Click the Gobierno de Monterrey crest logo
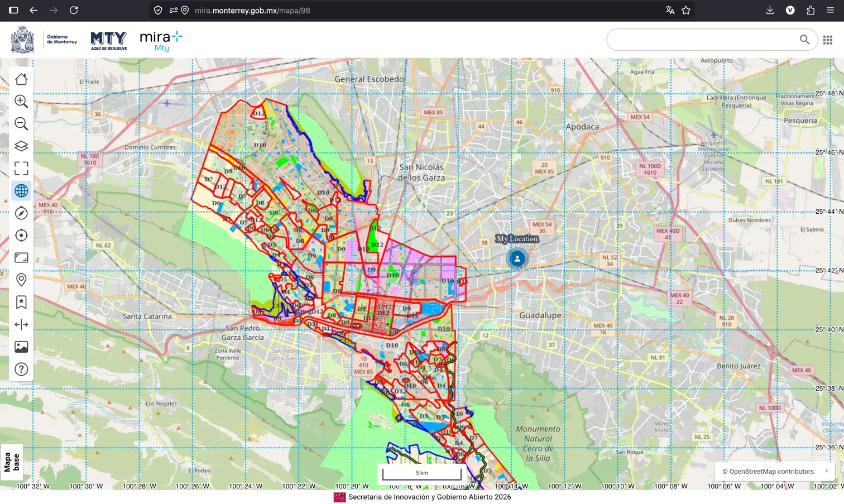 tap(22, 40)
